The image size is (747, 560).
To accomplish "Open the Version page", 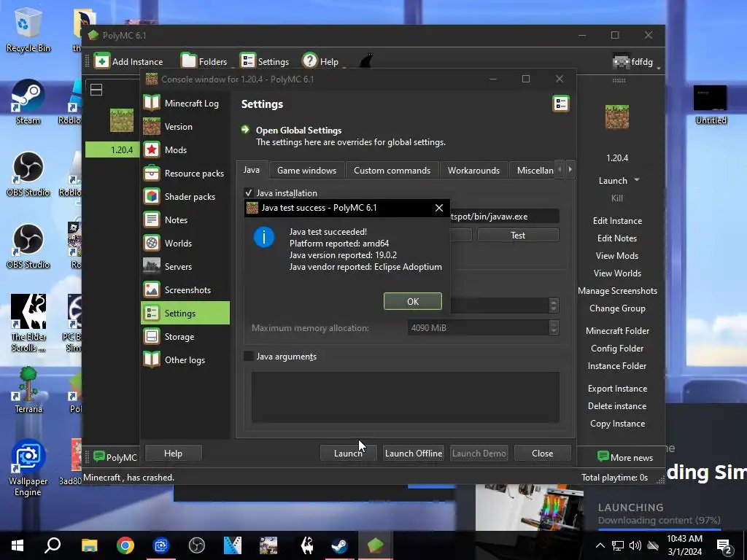I will pyautogui.click(x=185, y=127).
